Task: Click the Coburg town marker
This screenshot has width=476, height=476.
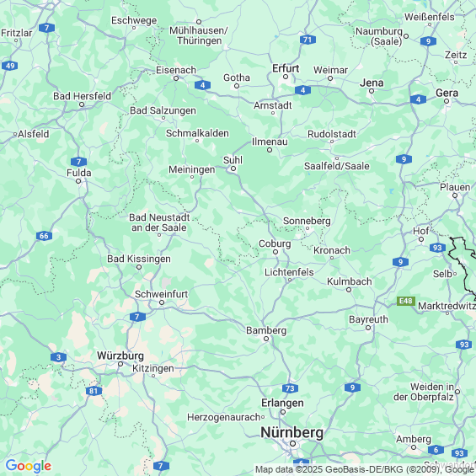Action: click(x=275, y=252)
